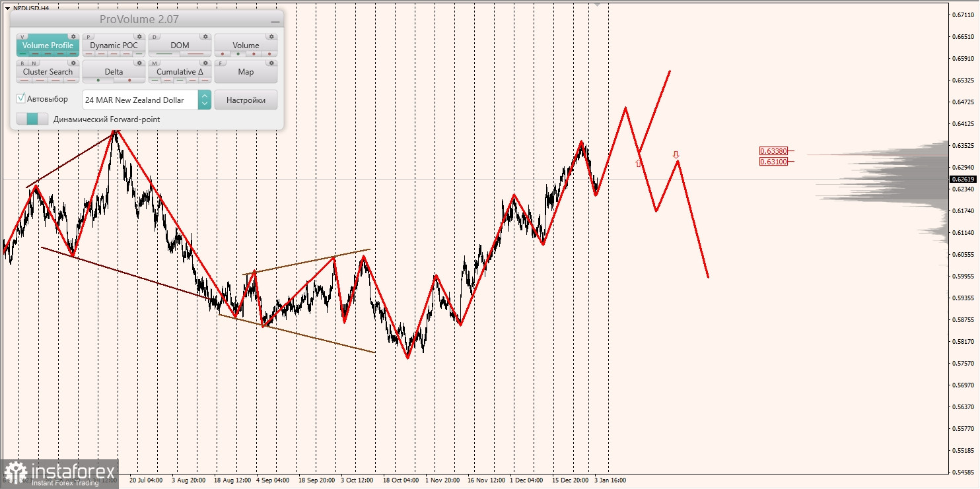
Task: Click the 18 Oct 04:00 time label
Action: (x=401, y=480)
